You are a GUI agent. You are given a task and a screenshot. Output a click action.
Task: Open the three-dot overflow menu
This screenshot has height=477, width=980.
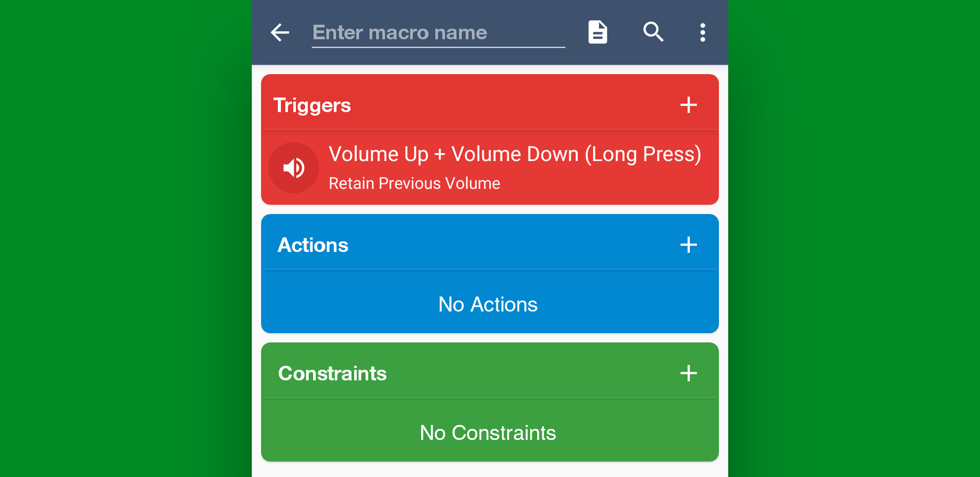pyautogui.click(x=702, y=33)
